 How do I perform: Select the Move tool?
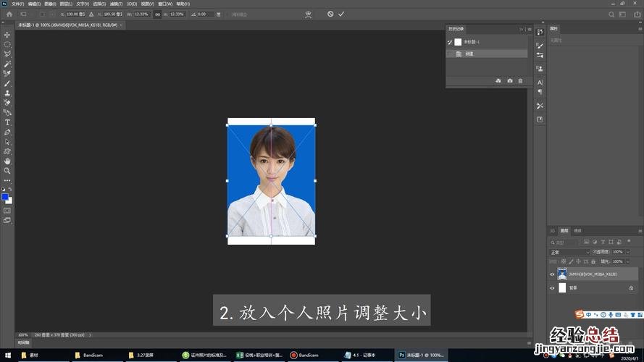click(x=7, y=35)
